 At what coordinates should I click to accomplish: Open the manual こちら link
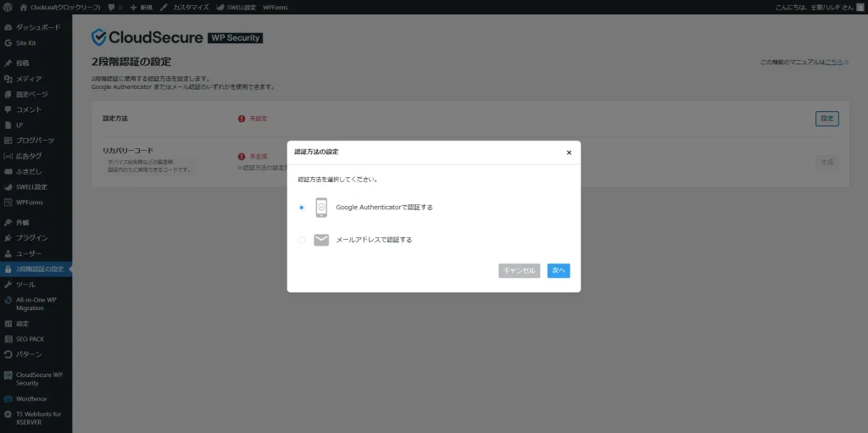[x=833, y=62]
